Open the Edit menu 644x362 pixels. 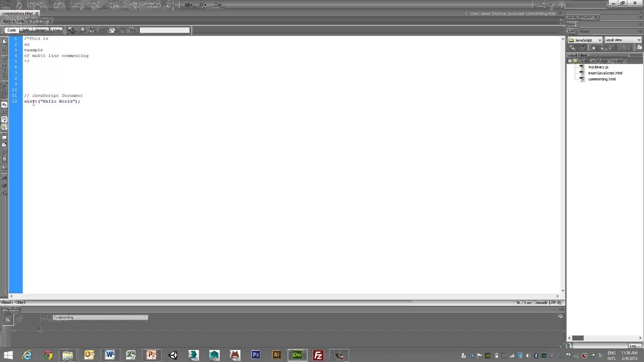pyautogui.click(x=31, y=5)
